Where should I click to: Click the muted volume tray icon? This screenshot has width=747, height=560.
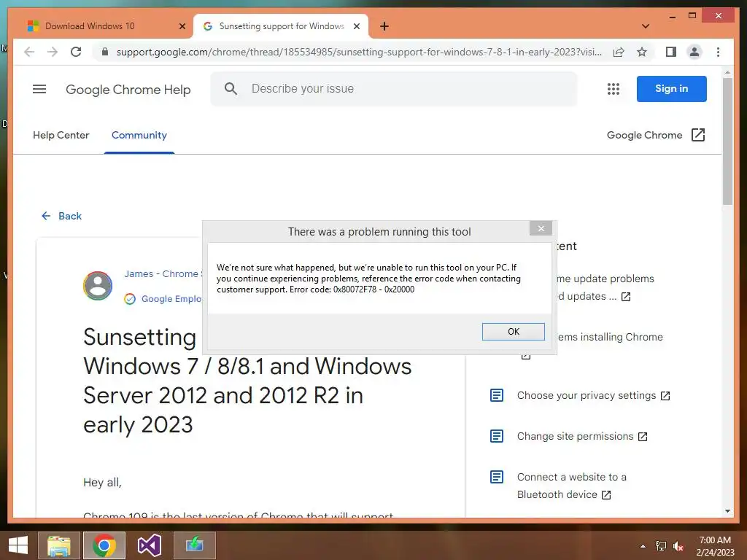pyautogui.click(x=678, y=546)
